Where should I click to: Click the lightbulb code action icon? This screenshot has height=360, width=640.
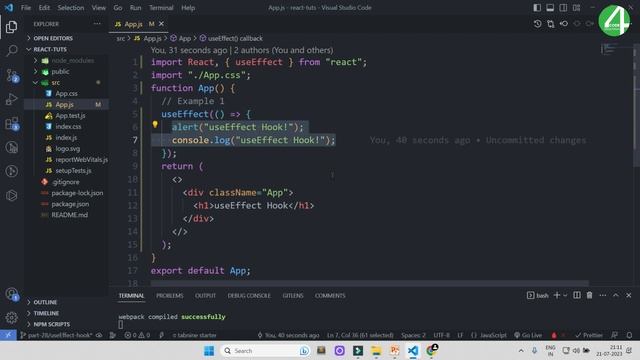coord(155,124)
